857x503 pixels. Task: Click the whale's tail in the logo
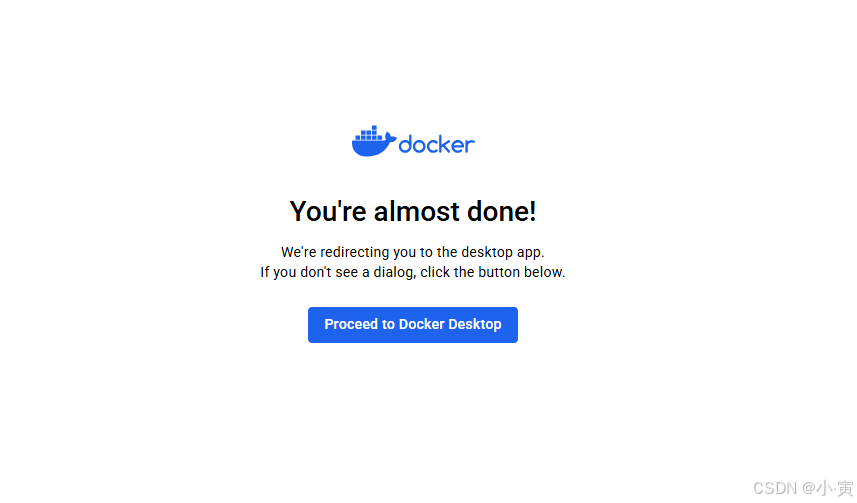[x=390, y=138]
